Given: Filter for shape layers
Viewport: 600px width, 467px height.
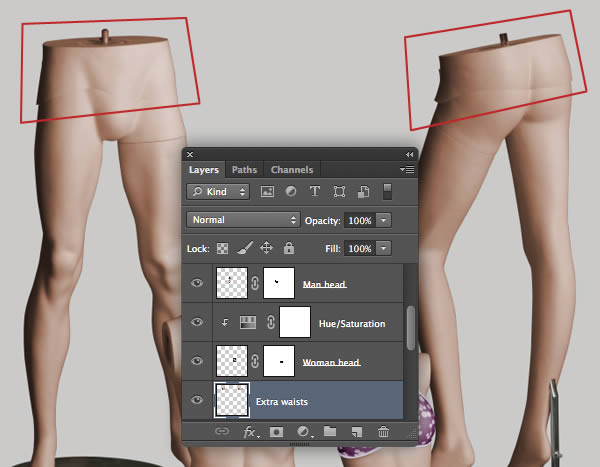Looking at the screenshot, I should point(339,191).
